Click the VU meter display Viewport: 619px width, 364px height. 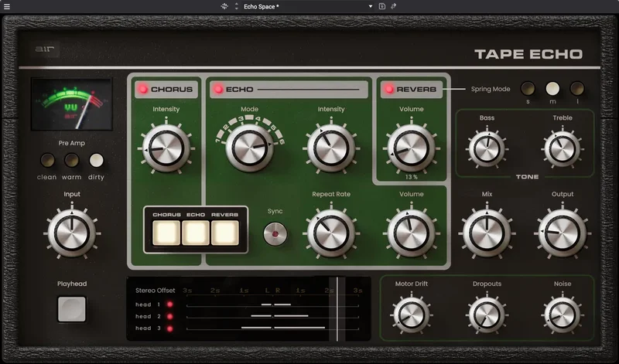(72, 104)
